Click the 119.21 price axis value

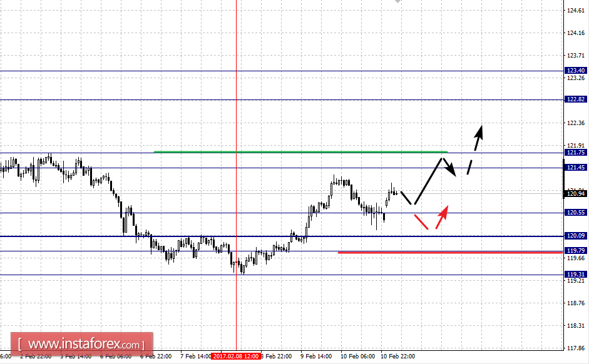coord(575,281)
